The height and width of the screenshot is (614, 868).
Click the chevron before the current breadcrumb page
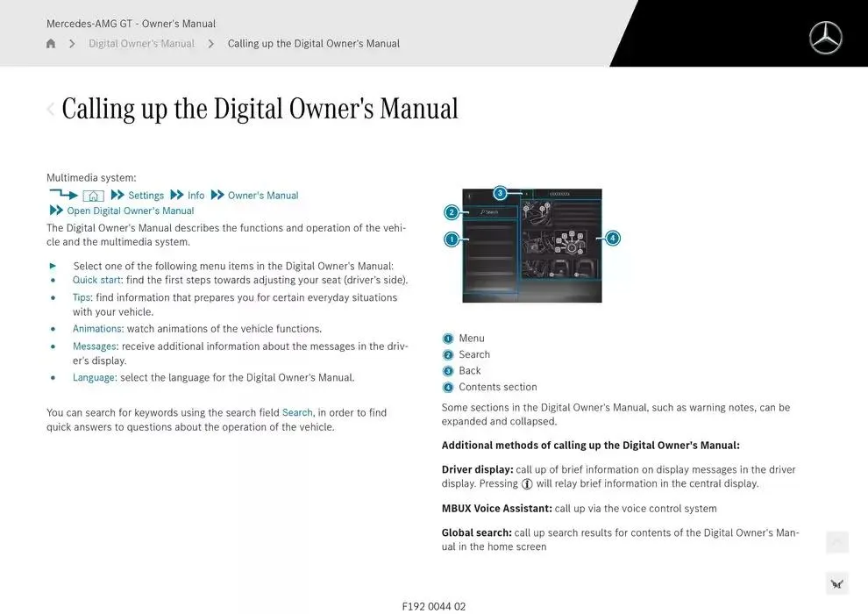pyautogui.click(x=211, y=44)
